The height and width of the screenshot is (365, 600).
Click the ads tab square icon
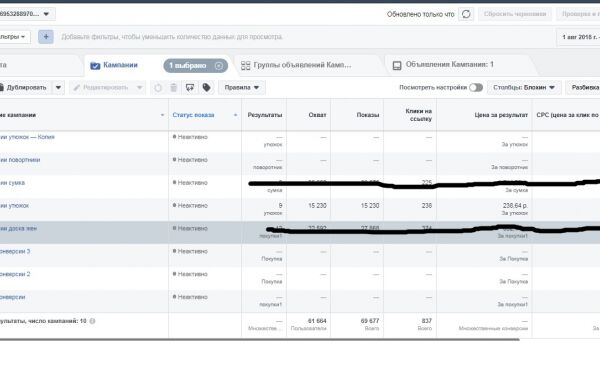[397, 65]
